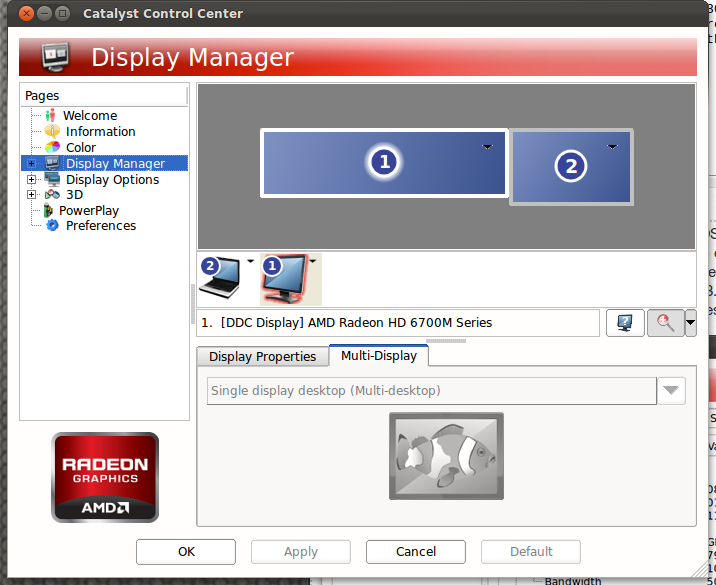This screenshot has height=585, width=716.
Task: Click the Pages column header
Action: [104, 95]
